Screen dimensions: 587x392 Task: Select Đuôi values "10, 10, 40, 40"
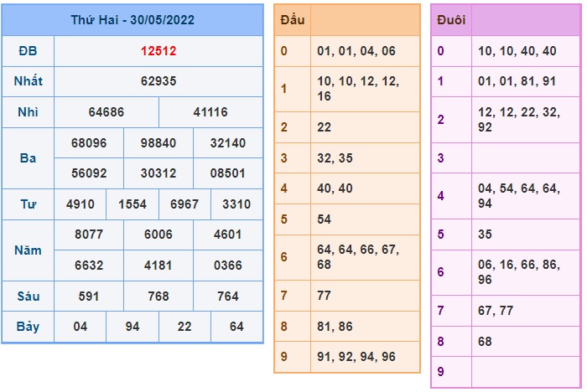point(517,51)
